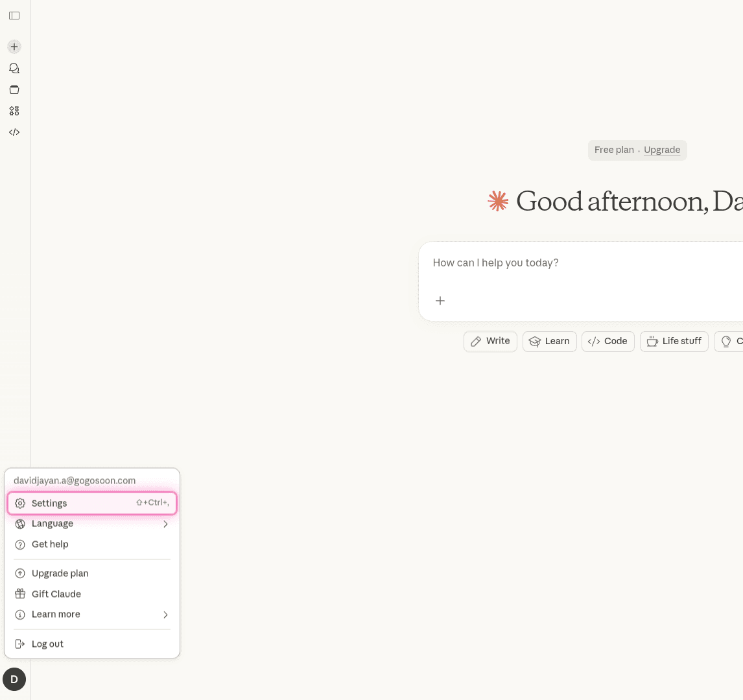Open the sidebar toggle icon
The width and height of the screenshot is (743, 700).
(x=14, y=16)
